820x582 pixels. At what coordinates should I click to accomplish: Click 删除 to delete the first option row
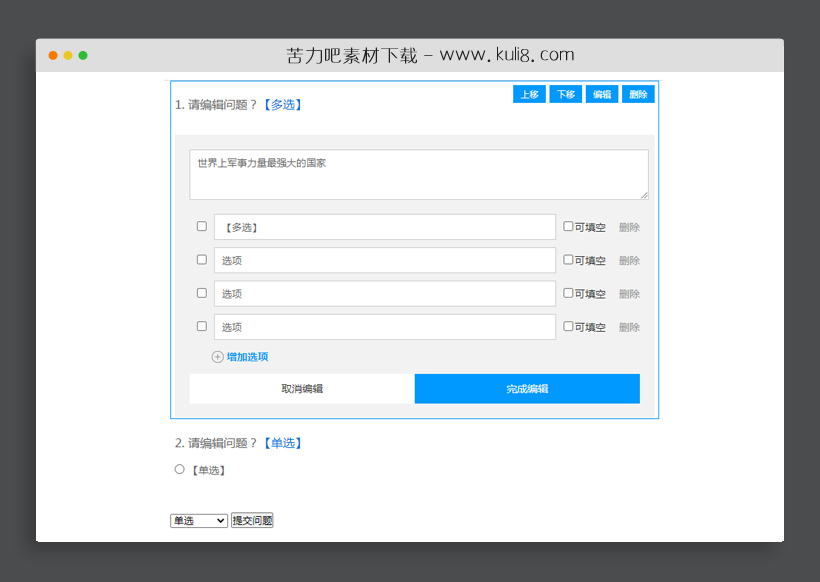629,226
